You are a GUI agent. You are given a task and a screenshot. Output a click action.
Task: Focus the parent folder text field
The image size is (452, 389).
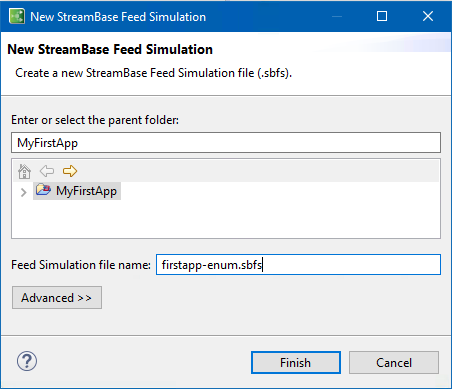[226, 143]
